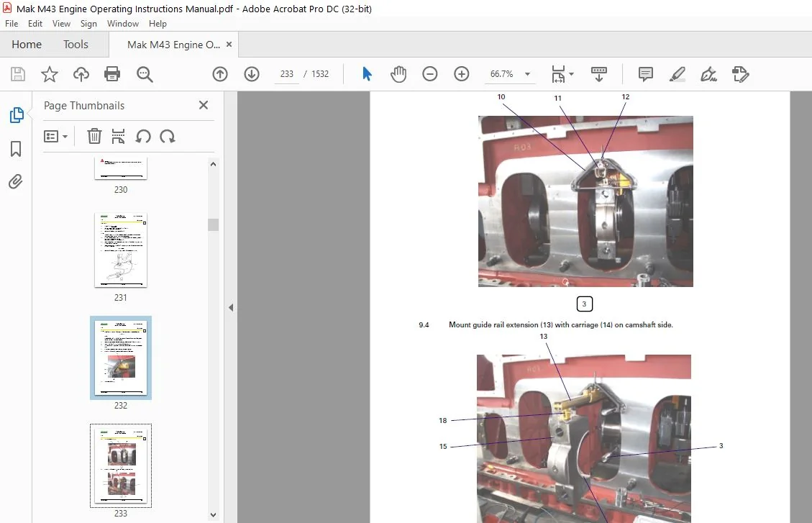The height and width of the screenshot is (523, 812).
Task: Open the Help menu
Action: point(158,23)
